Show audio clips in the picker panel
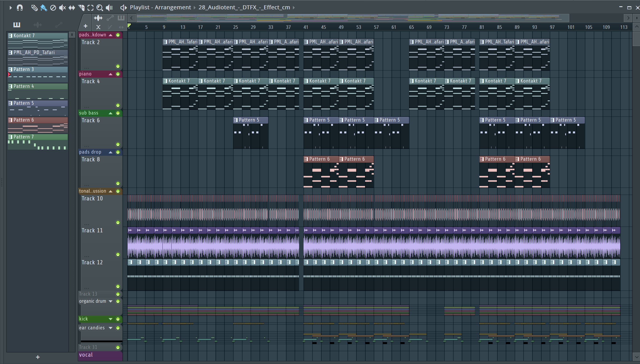This screenshot has height=364, width=640. [x=38, y=24]
